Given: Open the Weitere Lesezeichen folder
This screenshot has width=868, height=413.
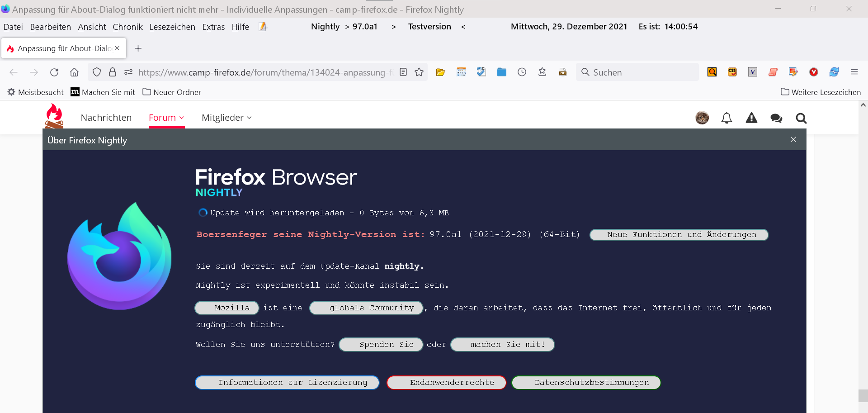Looking at the screenshot, I should click(x=821, y=92).
